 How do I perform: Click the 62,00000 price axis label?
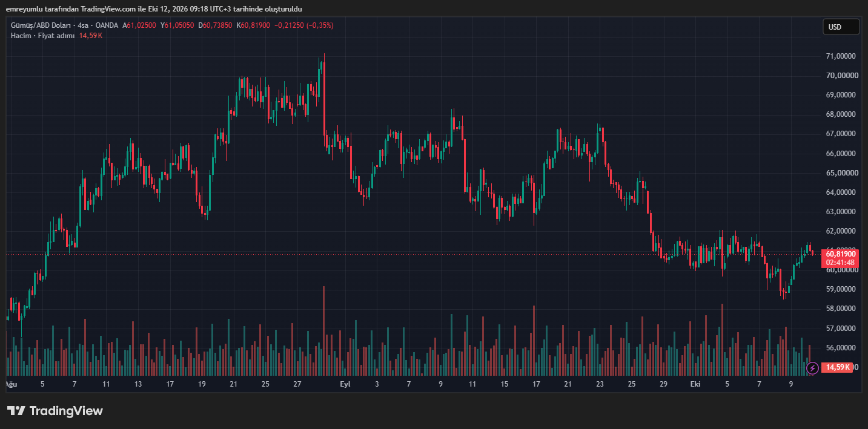(840, 231)
